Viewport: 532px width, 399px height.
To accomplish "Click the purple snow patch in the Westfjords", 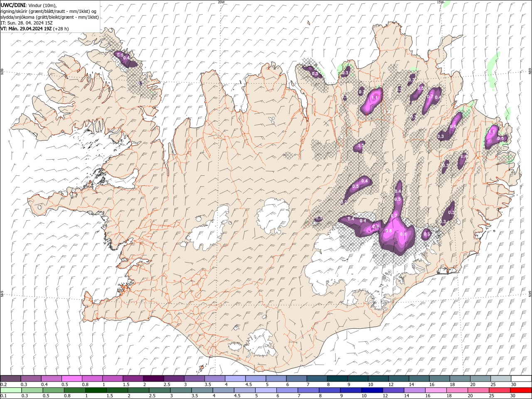I will coord(125,59).
